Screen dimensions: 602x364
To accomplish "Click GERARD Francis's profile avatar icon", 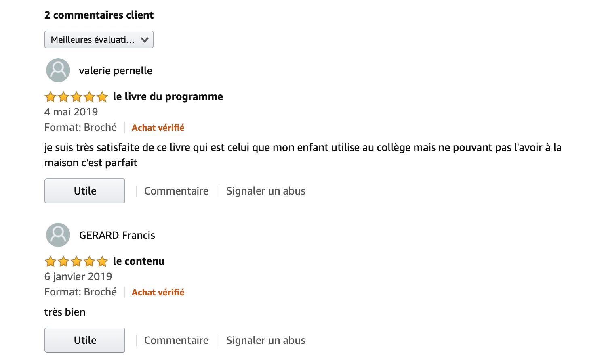I will coord(58,235).
